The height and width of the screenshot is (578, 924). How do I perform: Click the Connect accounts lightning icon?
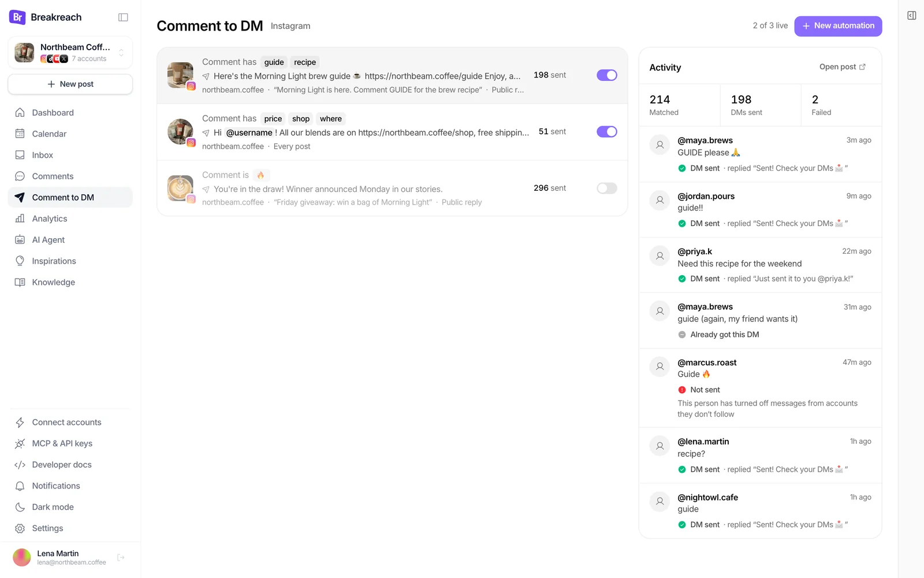tap(20, 423)
